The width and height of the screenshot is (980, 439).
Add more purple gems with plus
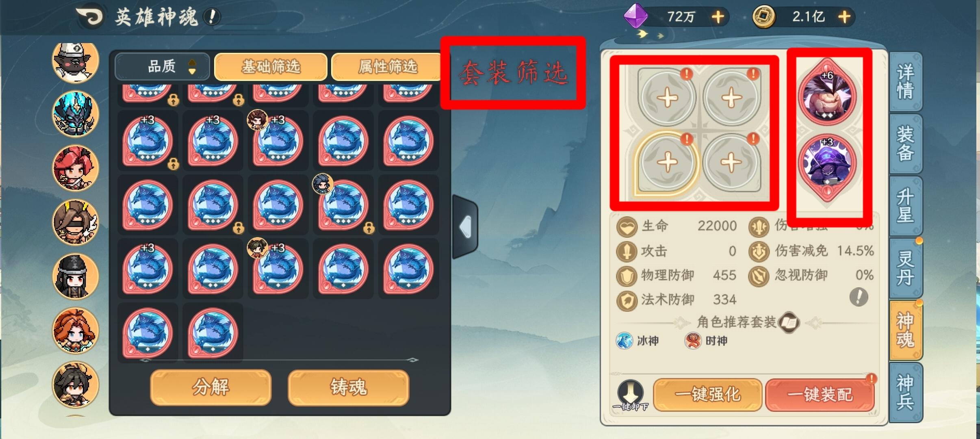[718, 17]
